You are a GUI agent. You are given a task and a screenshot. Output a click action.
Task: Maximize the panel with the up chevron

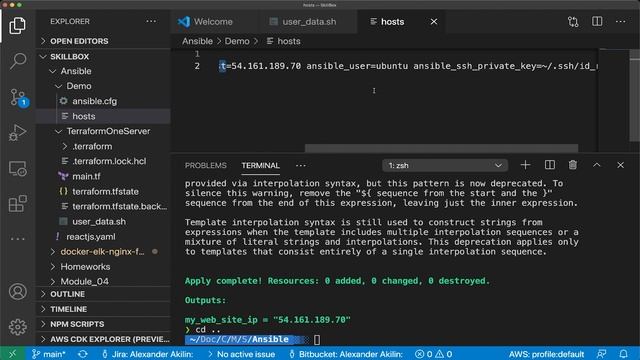pos(596,165)
